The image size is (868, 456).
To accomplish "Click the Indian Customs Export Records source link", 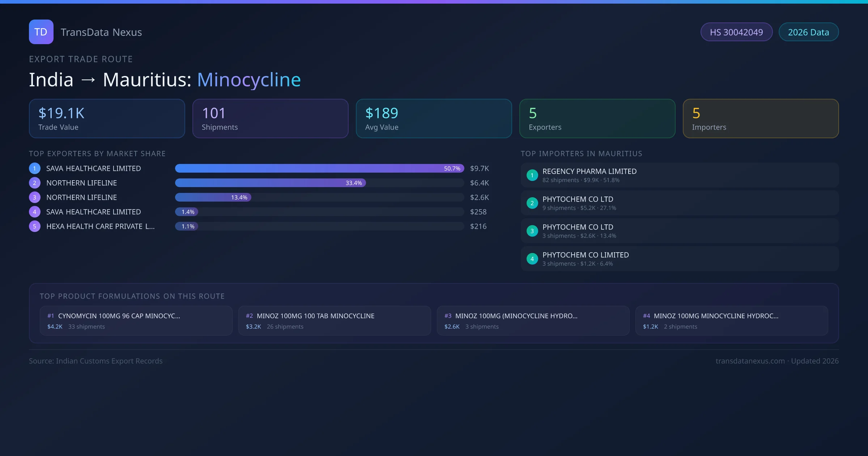I will (x=96, y=361).
